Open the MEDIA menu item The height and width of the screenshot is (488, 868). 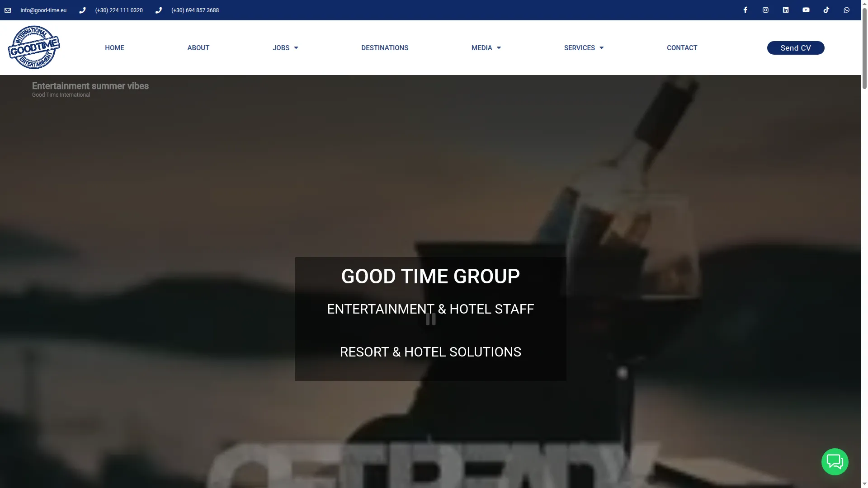[481, 48]
